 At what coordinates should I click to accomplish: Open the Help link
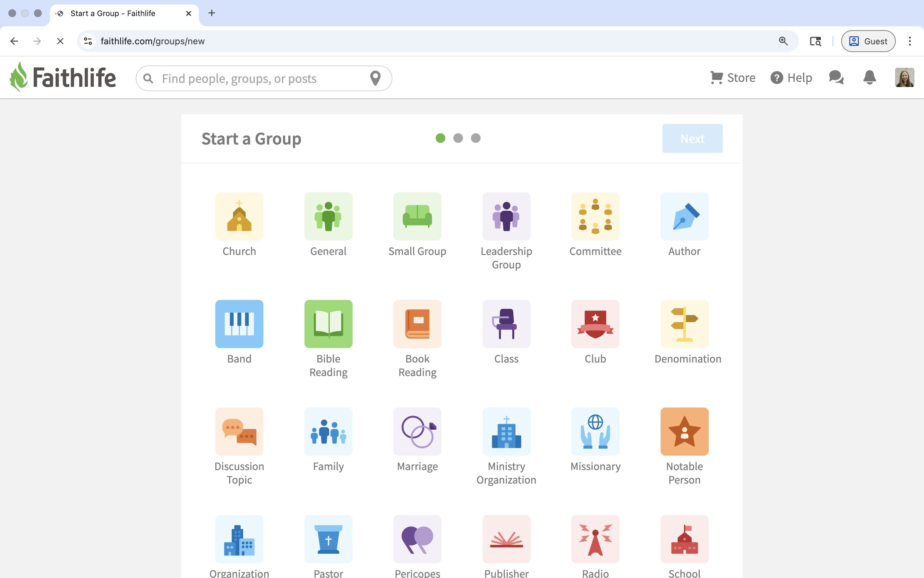click(x=791, y=78)
